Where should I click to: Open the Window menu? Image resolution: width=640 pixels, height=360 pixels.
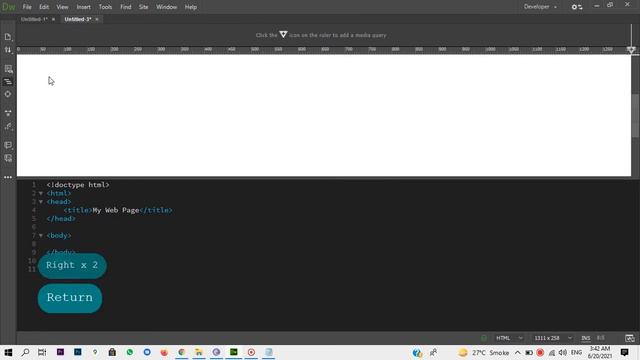click(167, 7)
